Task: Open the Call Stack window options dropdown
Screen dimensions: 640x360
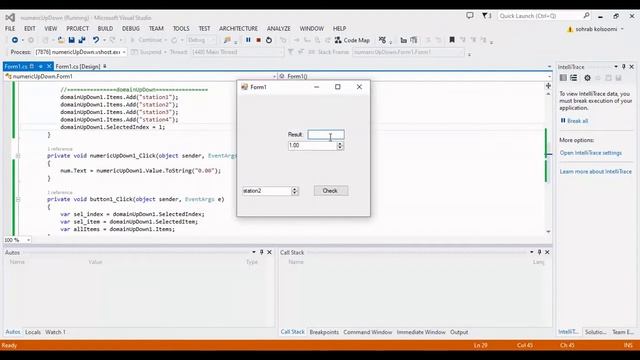Action: (531, 252)
